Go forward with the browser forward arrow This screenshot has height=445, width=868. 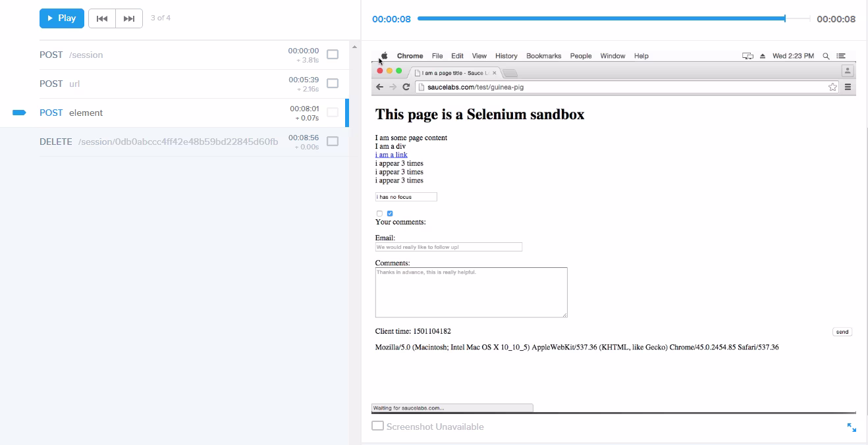click(393, 87)
